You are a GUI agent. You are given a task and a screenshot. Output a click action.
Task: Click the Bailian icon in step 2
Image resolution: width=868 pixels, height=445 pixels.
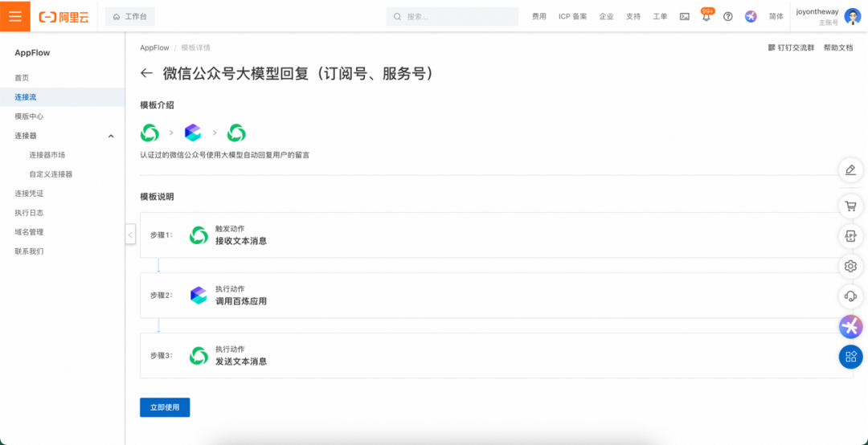pyautogui.click(x=199, y=295)
